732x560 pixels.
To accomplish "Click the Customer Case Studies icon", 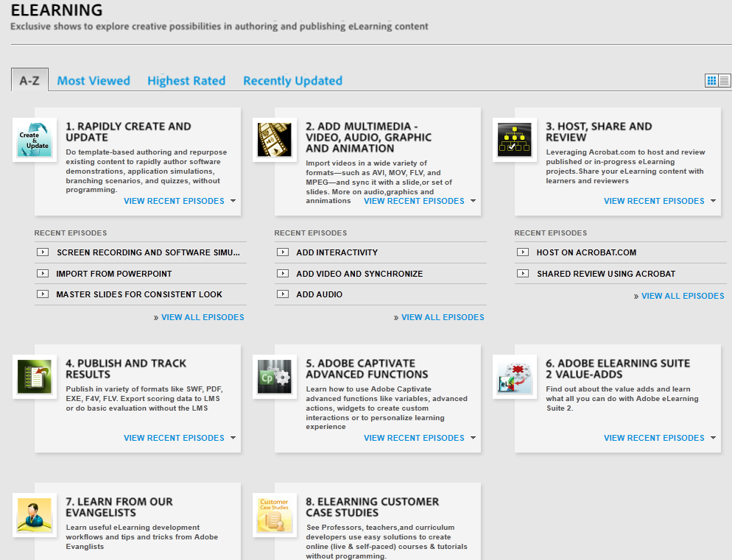I will click(275, 515).
